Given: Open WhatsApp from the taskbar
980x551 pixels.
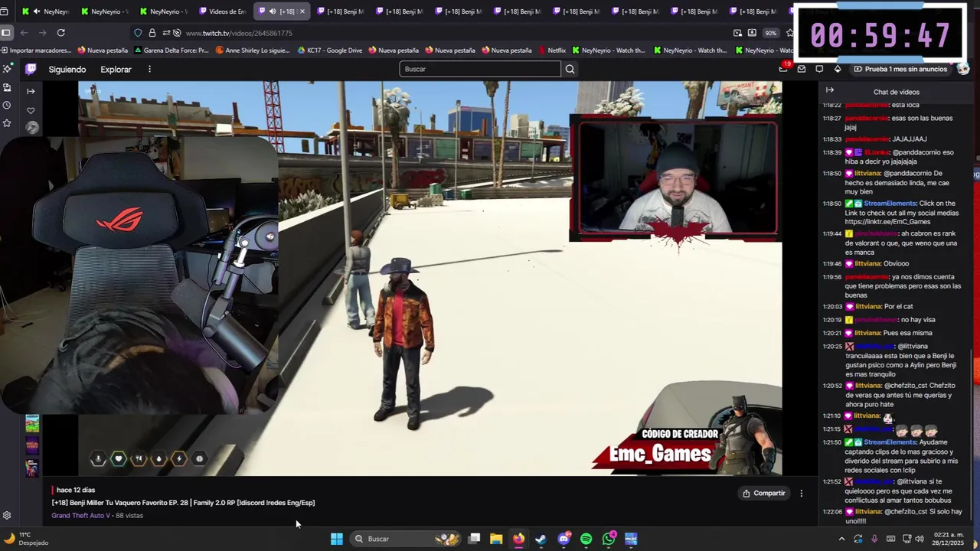Looking at the screenshot, I should coord(609,539).
